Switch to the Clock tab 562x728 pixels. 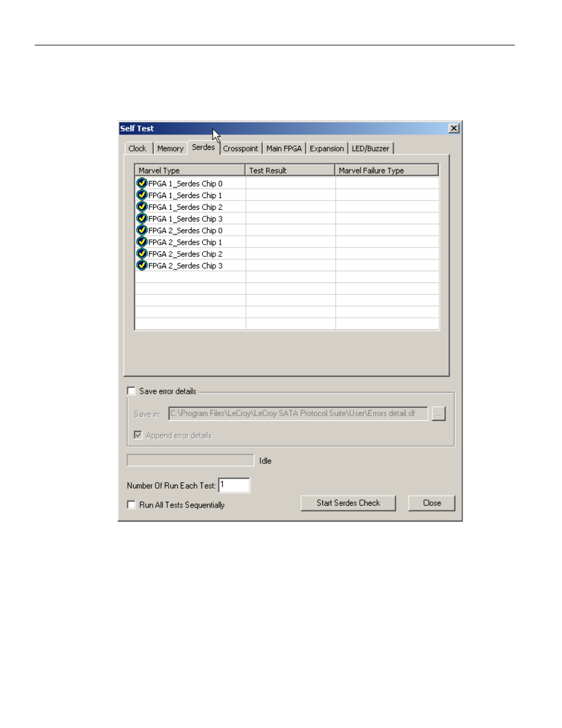coord(137,149)
